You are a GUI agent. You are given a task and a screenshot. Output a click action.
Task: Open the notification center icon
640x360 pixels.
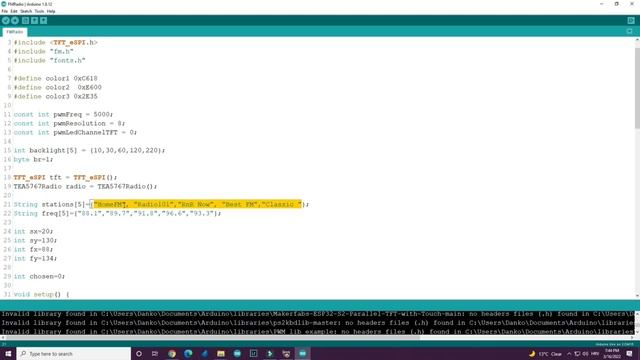tap(629, 353)
